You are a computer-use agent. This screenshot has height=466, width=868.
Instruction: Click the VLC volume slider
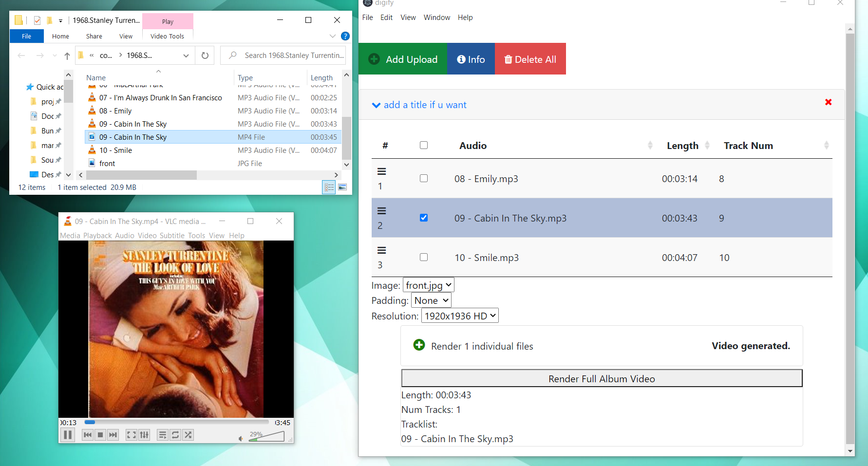pyautogui.click(x=266, y=436)
